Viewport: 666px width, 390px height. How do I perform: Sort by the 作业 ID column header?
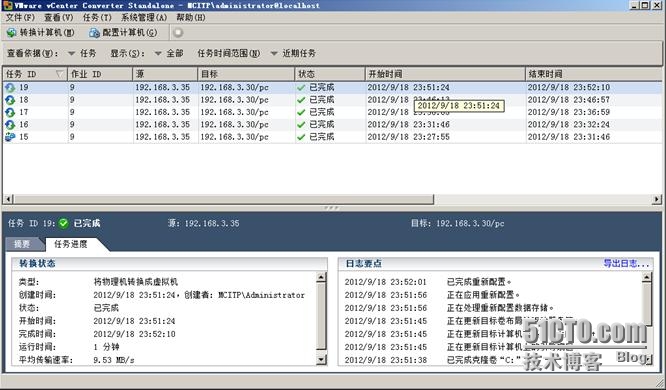point(100,74)
